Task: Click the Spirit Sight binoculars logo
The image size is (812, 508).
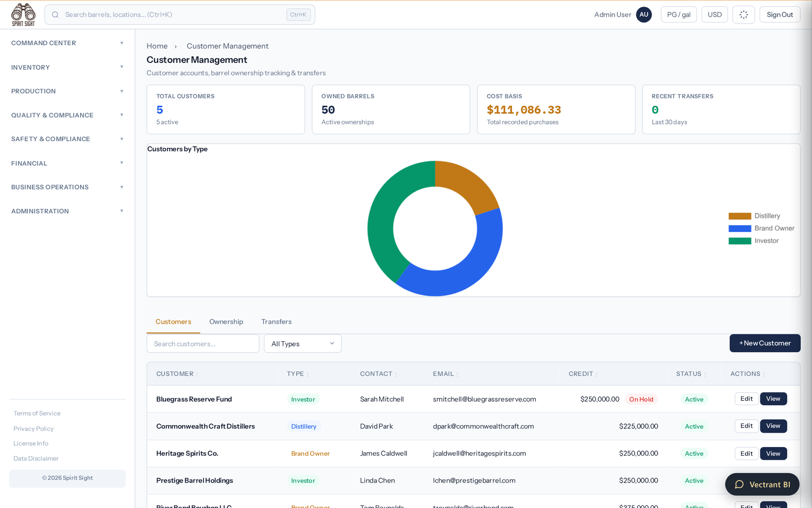Action: point(23,15)
